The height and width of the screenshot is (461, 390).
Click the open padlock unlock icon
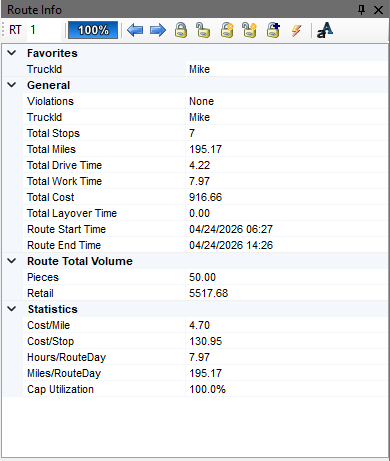pos(203,30)
